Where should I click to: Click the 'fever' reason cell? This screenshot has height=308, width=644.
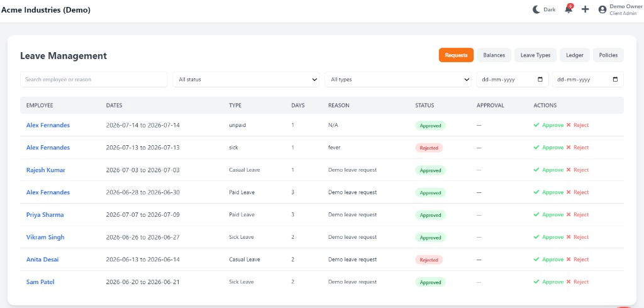335,148
